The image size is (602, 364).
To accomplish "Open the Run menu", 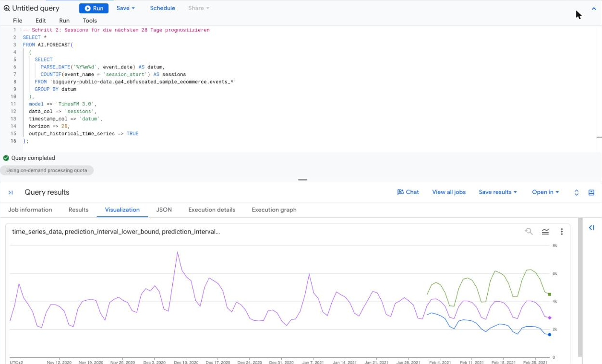I will 64,21.
